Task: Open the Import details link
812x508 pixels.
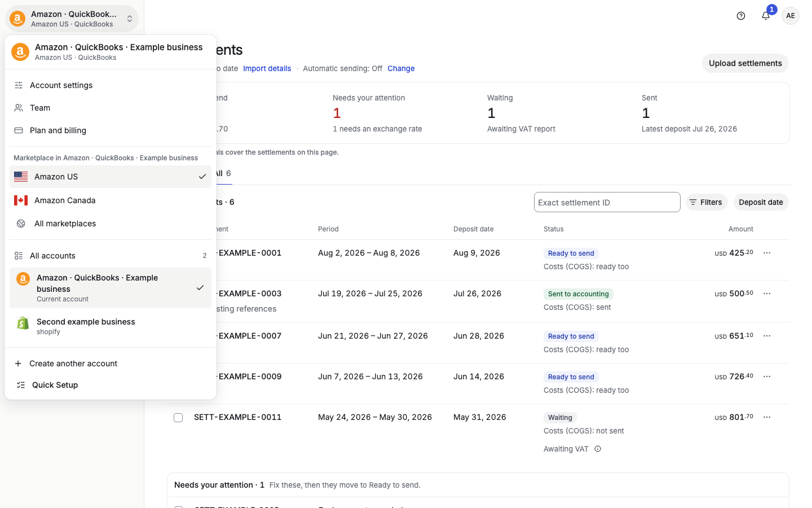Action: click(267, 68)
